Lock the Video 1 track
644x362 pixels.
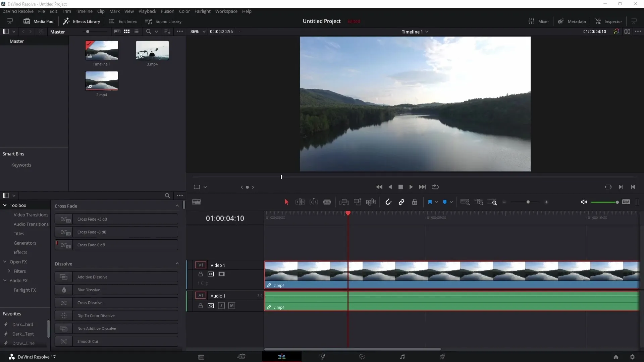coord(201,274)
